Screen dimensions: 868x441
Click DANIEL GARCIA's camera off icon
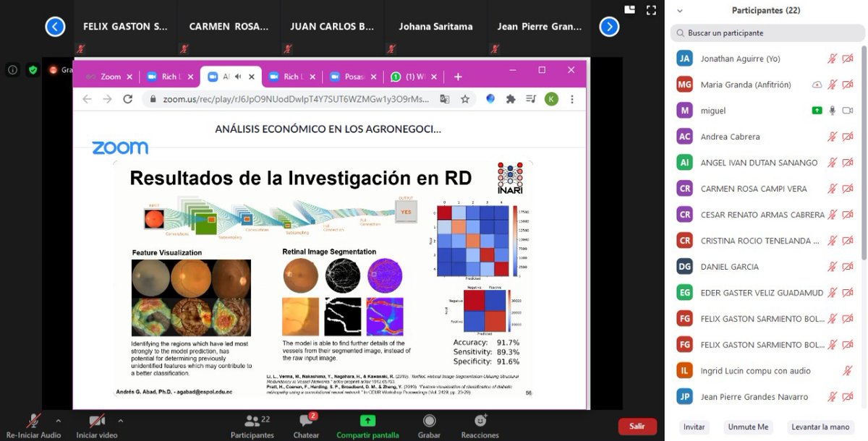click(848, 267)
